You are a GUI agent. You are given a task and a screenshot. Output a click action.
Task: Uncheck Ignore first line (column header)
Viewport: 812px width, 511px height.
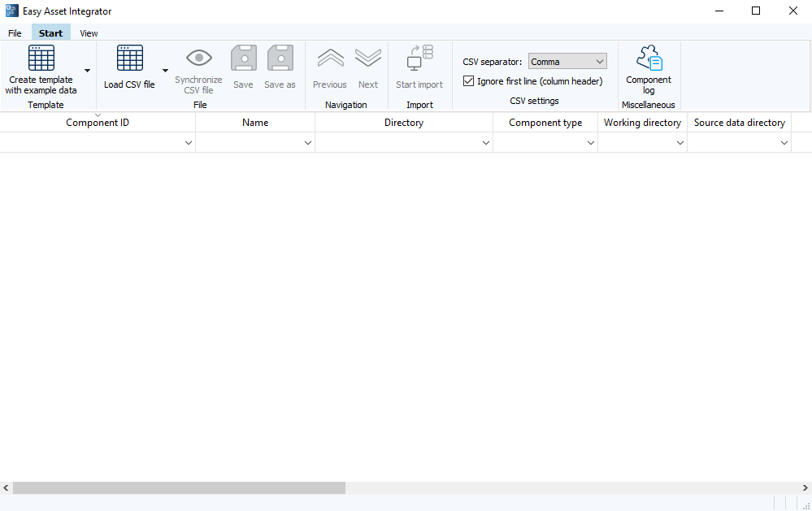tap(468, 81)
